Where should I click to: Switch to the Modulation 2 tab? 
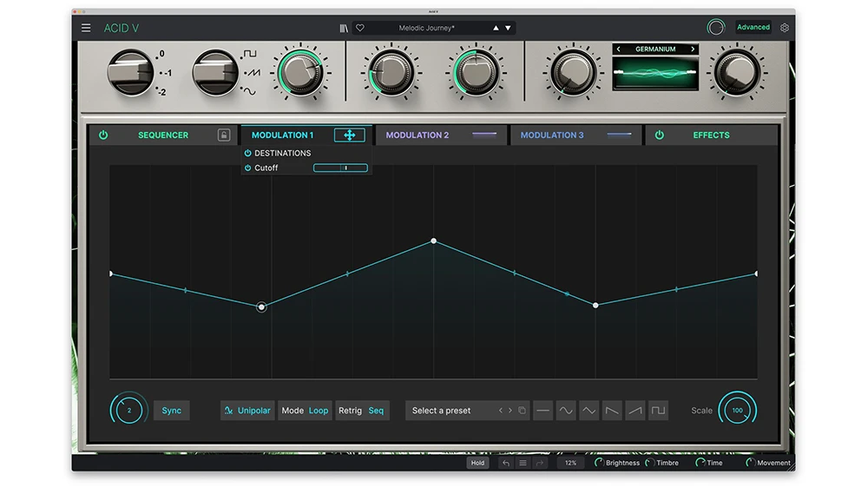(x=418, y=135)
